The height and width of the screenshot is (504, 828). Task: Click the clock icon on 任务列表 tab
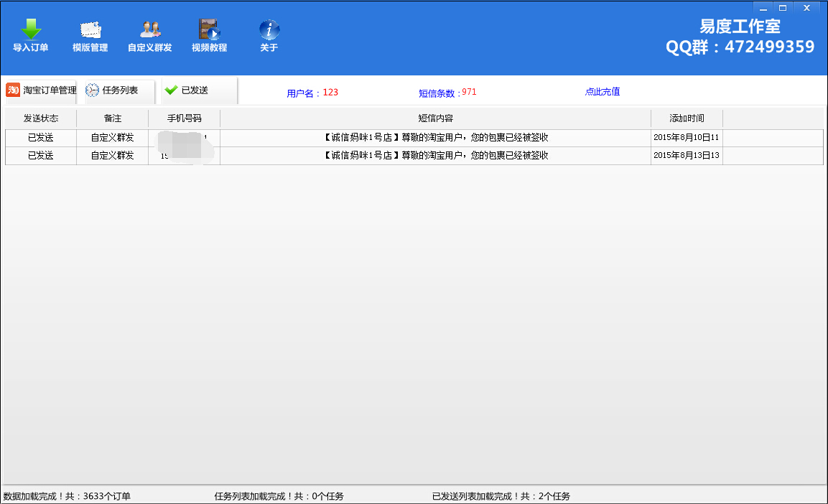click(91, 90)
